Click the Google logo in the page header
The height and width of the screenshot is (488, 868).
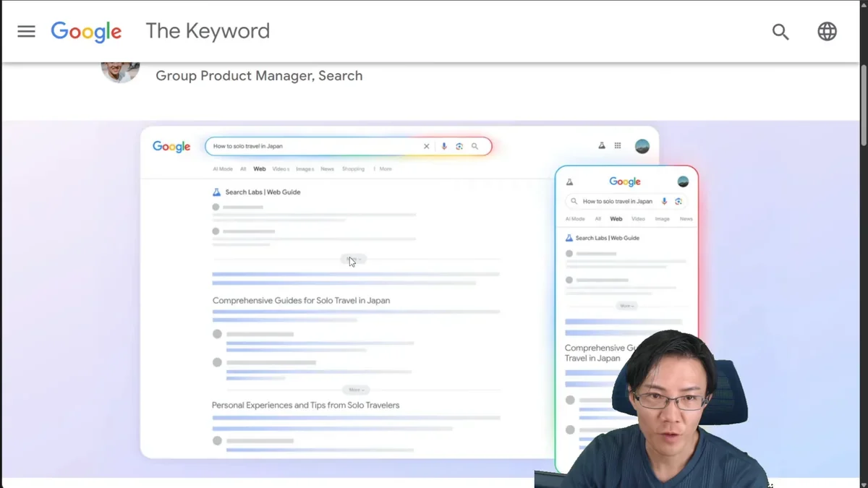pyautogui.click(x=86, y=32)
